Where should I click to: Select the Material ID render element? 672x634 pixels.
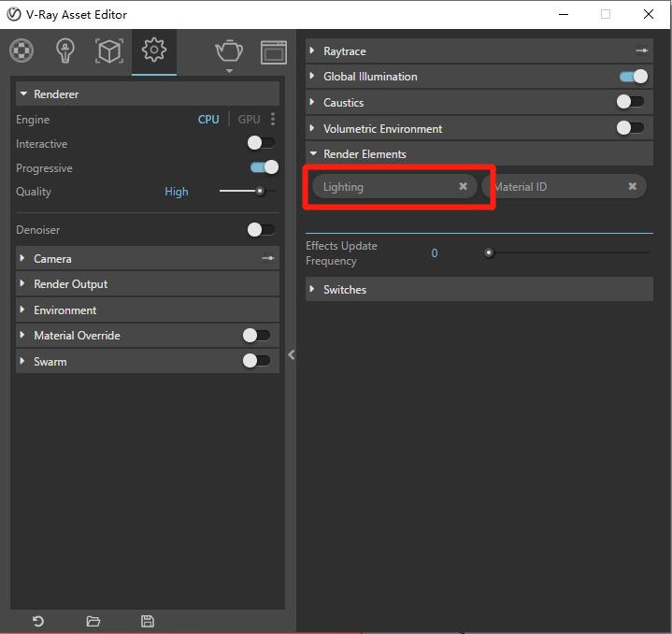pyautogui.click(x=564, y=186)
